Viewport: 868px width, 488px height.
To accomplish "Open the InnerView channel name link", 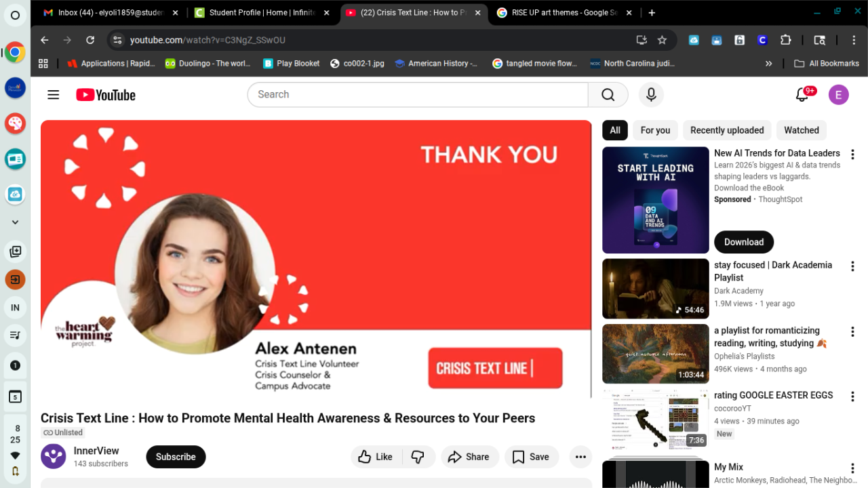I will (96, 451).
